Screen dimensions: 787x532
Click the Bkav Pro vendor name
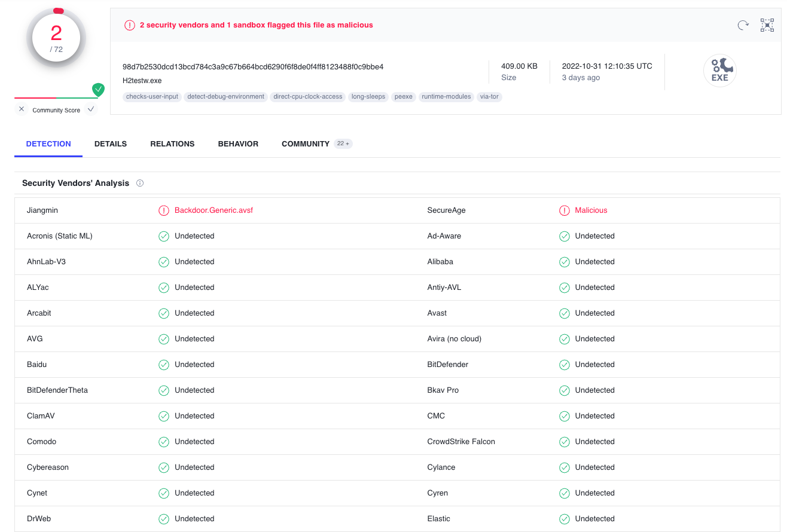pyautogui.click(x=443, y=390)
